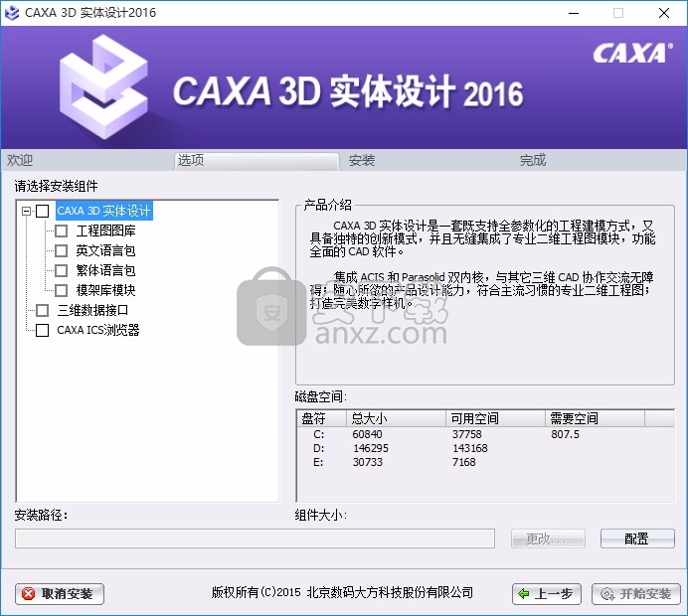Click the gear icon on 开始安装
Viewport: 688px width, 616px height.
pyautogui.click(x=607, y=594)
